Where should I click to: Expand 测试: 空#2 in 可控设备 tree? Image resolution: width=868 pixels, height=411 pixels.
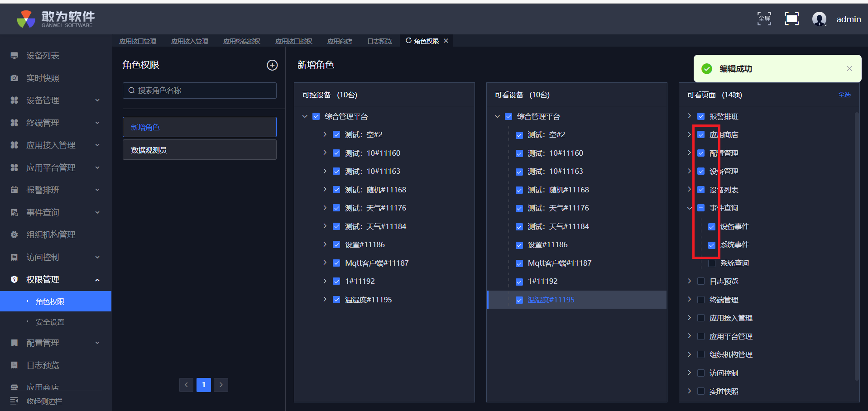tap(325, 134)
